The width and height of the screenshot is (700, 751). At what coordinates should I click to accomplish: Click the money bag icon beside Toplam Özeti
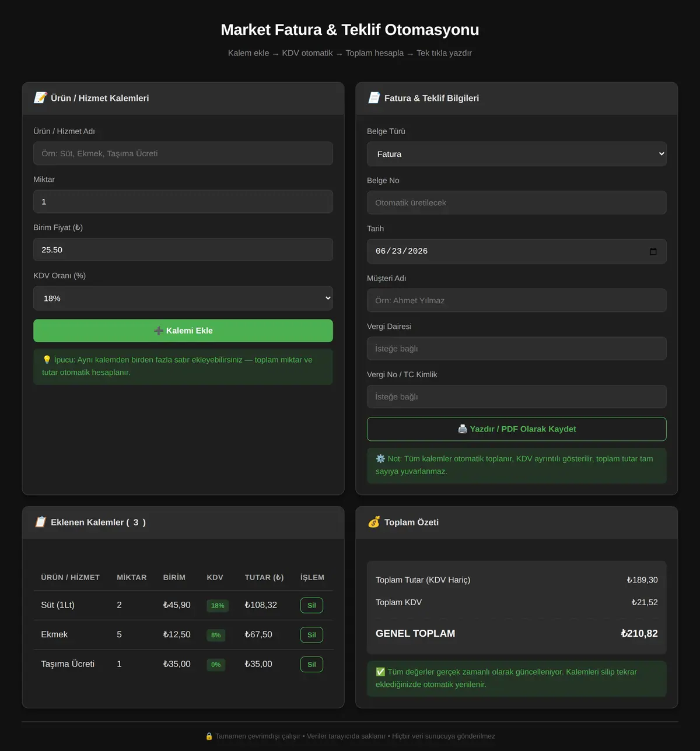coord(374,522)
